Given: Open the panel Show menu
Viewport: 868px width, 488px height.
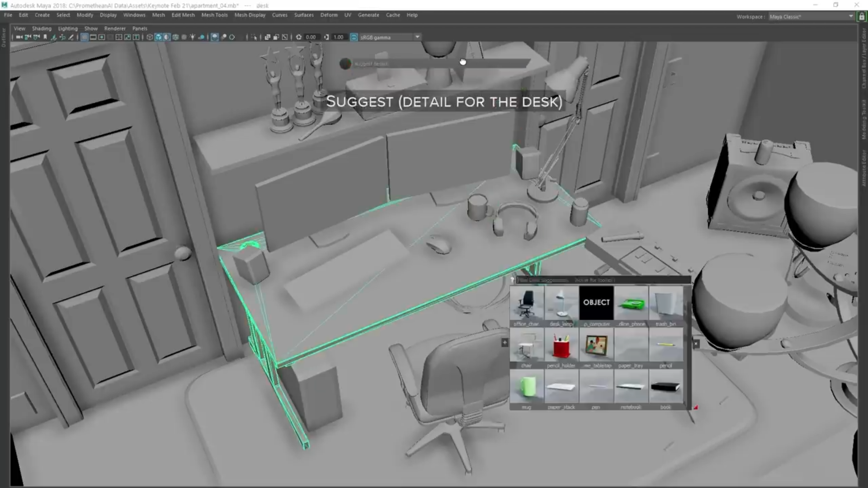Looking at the screenshot, I should coord(91,28).
